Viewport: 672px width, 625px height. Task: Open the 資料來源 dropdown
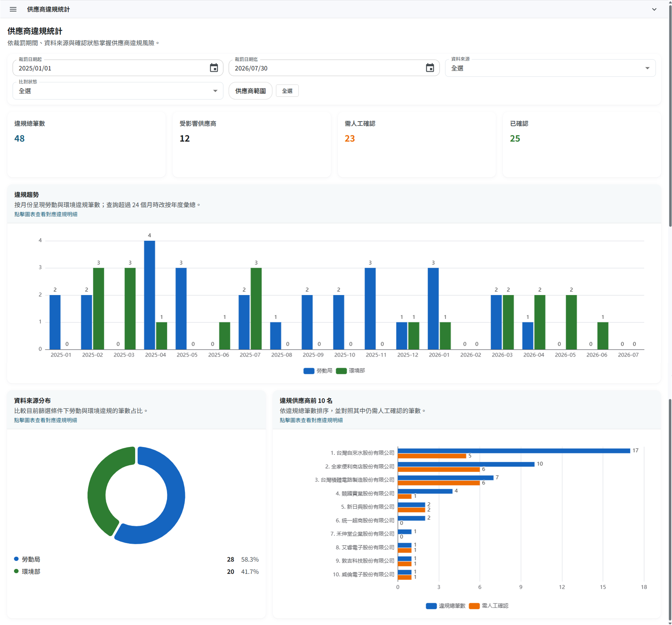click(x=550, y=68)
